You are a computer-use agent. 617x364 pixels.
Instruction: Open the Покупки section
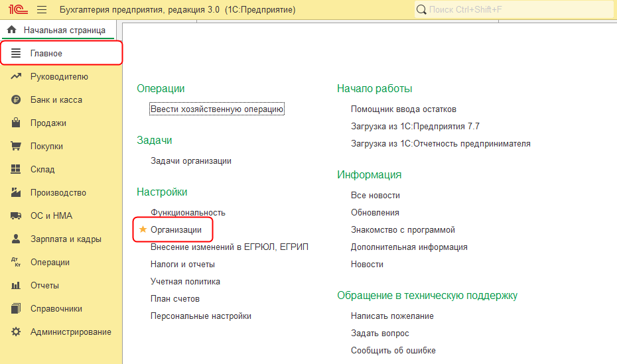coord(62,146)
